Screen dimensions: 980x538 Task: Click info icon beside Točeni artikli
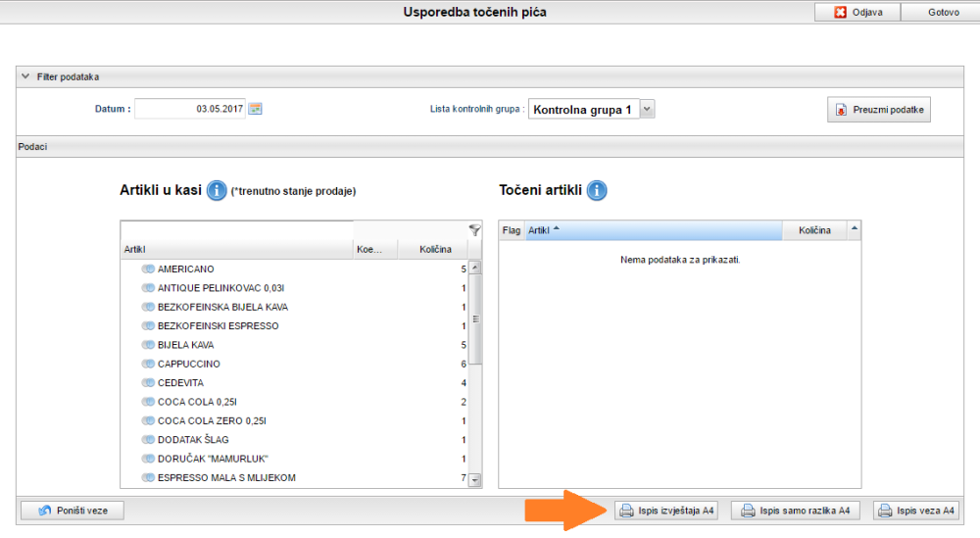coord(597,190)
